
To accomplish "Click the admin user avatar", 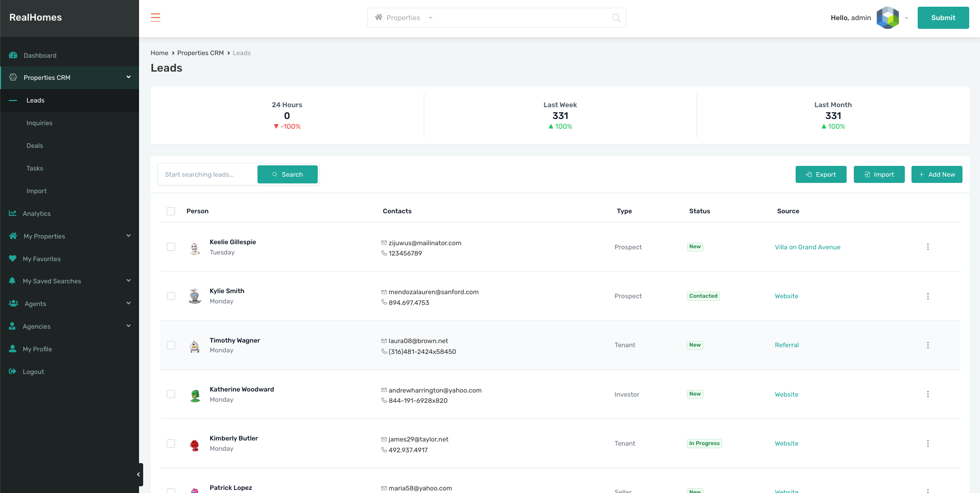I will [x=887, y=18].
